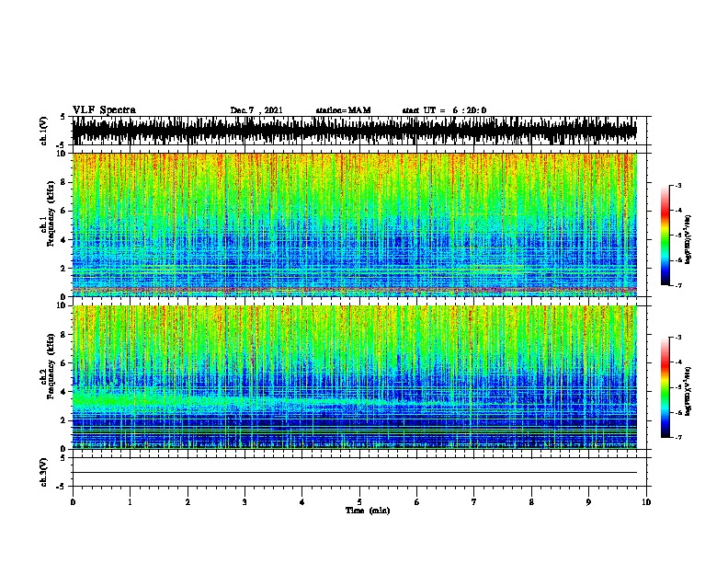
Task: Click time axis tick label "7"
Action: point(474,502)
